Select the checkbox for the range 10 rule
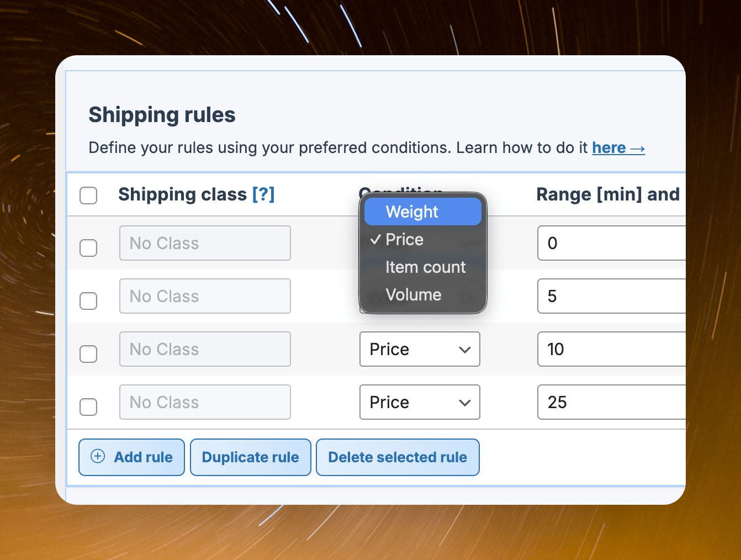 [88, 354]
